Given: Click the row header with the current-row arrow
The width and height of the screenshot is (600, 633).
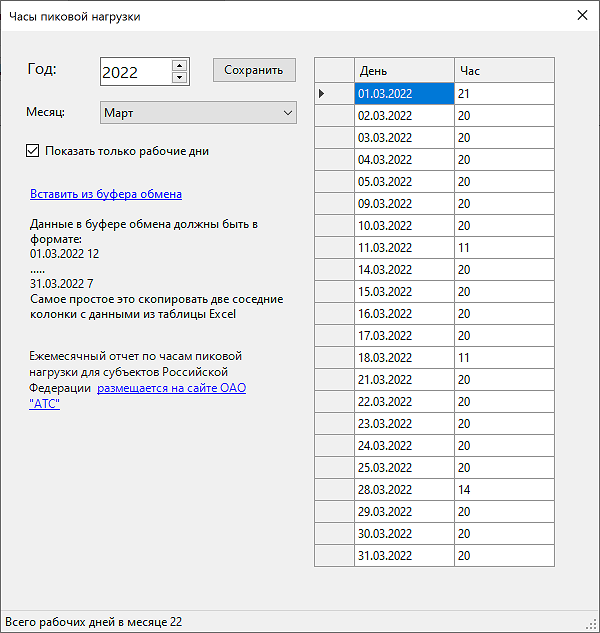Looking at the screenshot, I should click(x=334, y=94).
